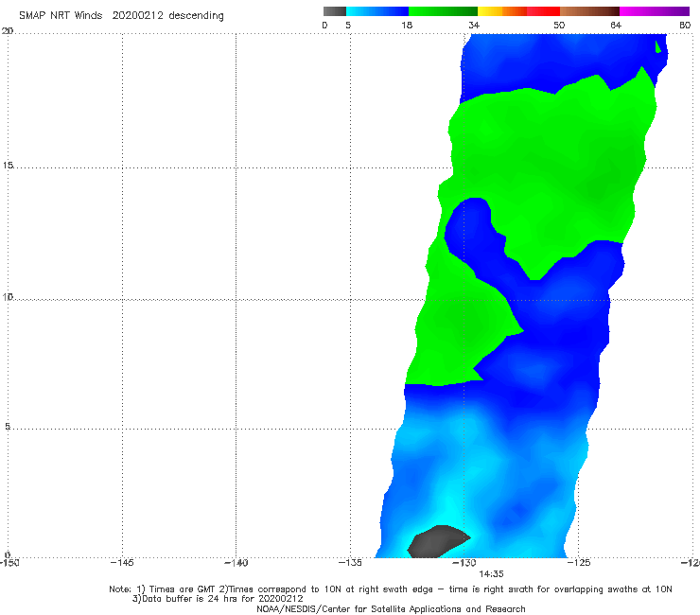Click the color bar label '34'
700x615 pixels.
[474, 25]
